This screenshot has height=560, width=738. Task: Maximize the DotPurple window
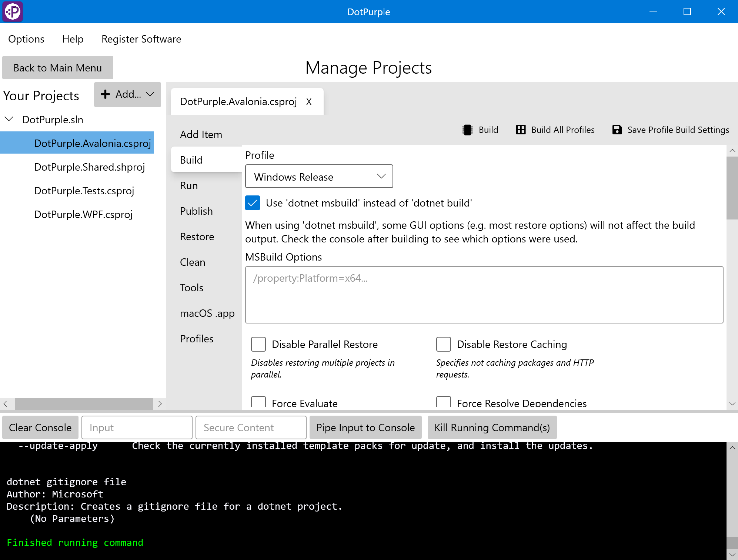pos(687,11)
